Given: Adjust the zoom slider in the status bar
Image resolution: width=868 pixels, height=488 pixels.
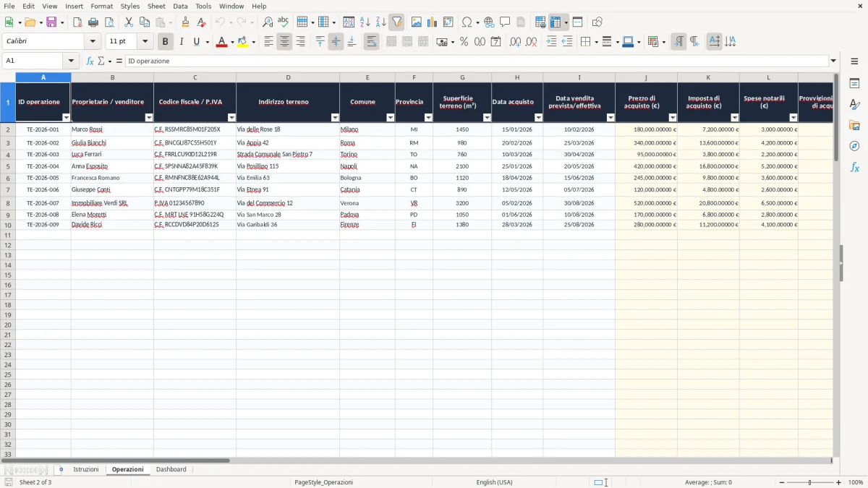Looking at the screenshot, I should click(x=809, y=482).
